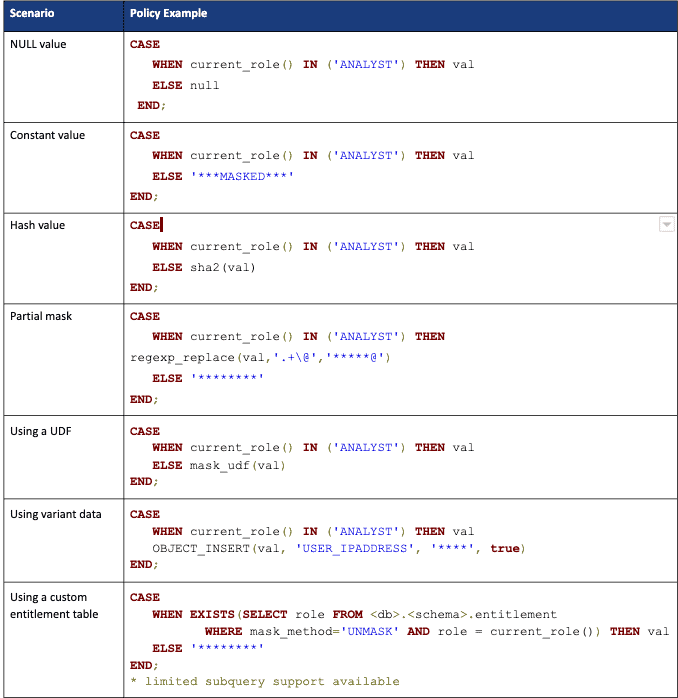Select the NULL value scenario cell
The image size is (678, 698).
click(38, 45)
